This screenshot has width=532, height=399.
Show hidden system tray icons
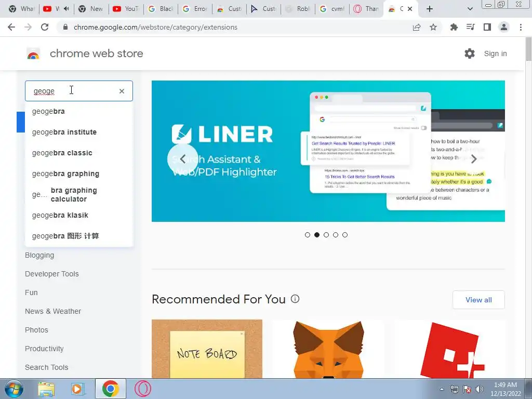[442, 389]
